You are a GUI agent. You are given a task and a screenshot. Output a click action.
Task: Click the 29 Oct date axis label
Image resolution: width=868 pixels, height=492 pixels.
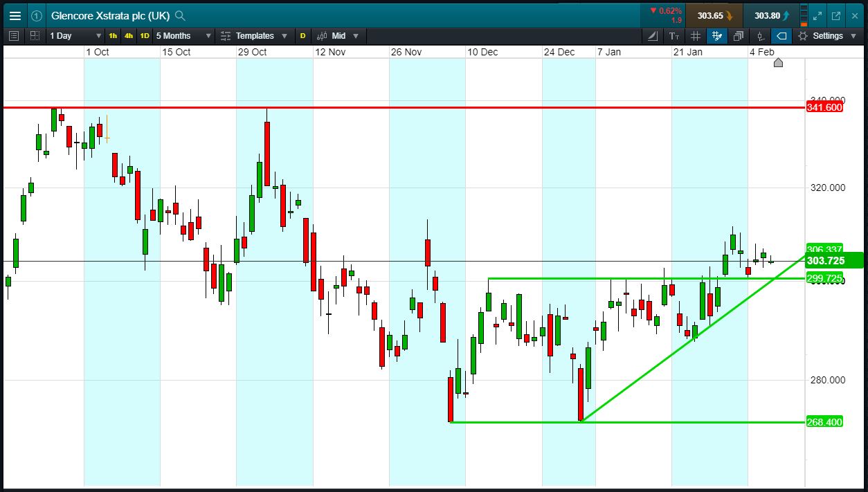point(252,52)
